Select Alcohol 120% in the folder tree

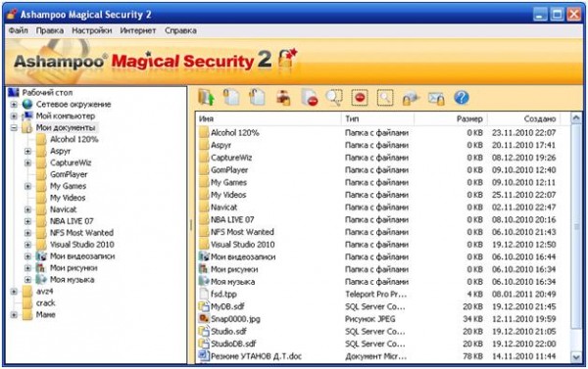coord(74,139)
